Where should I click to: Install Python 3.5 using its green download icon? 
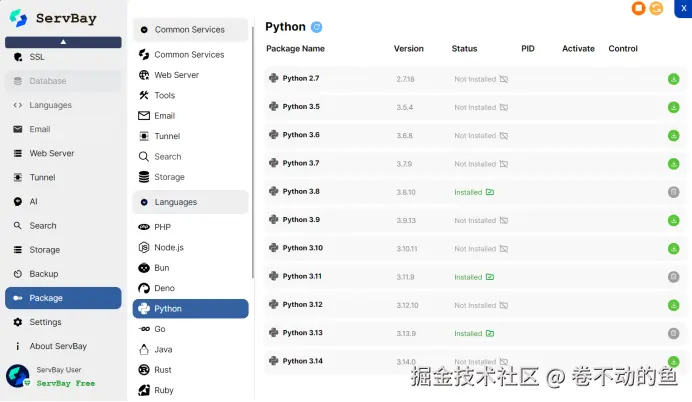click(x=673, y=107)
